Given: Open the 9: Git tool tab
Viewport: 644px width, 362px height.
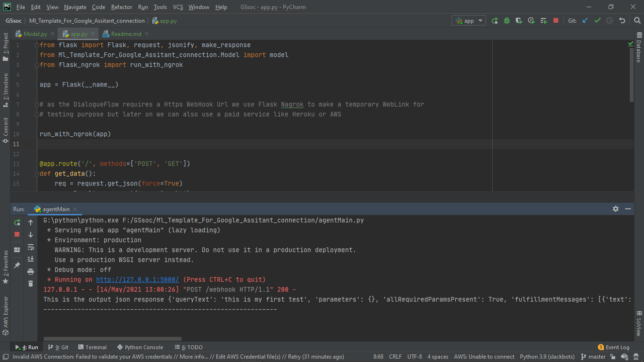Looking at the screenshot, I should tap(58, 347).
